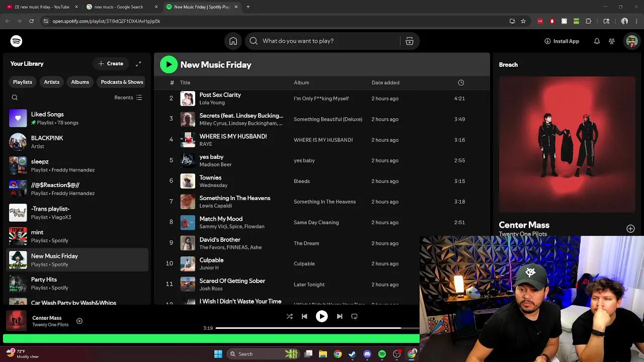This screenshot has height=362, width=644.
Task: Open the Friend Activity icon
Action: tap(612, 41)
